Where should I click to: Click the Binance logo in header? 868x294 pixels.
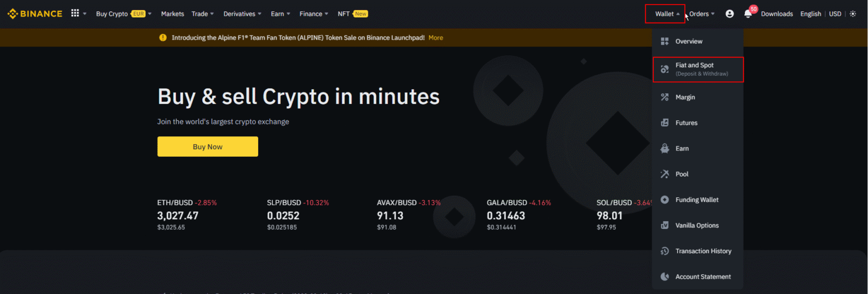tap(34, 14)
